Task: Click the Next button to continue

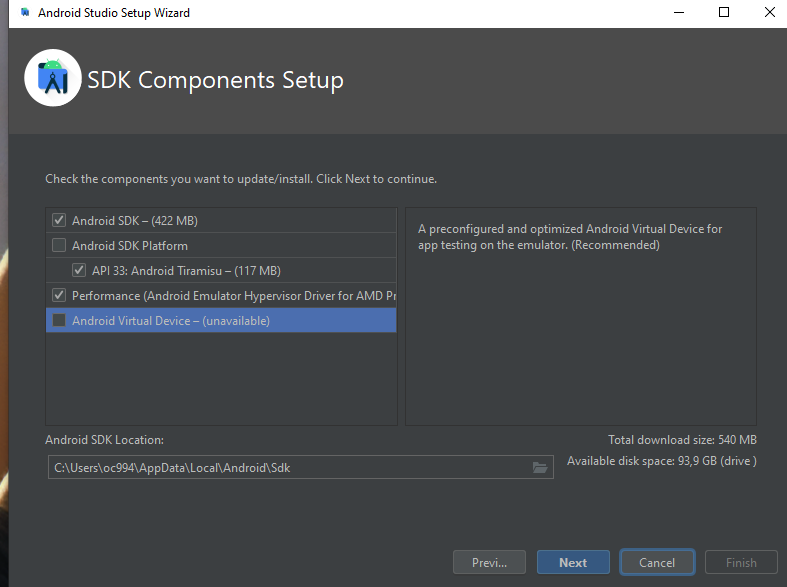Action: (x=573, y=562)
